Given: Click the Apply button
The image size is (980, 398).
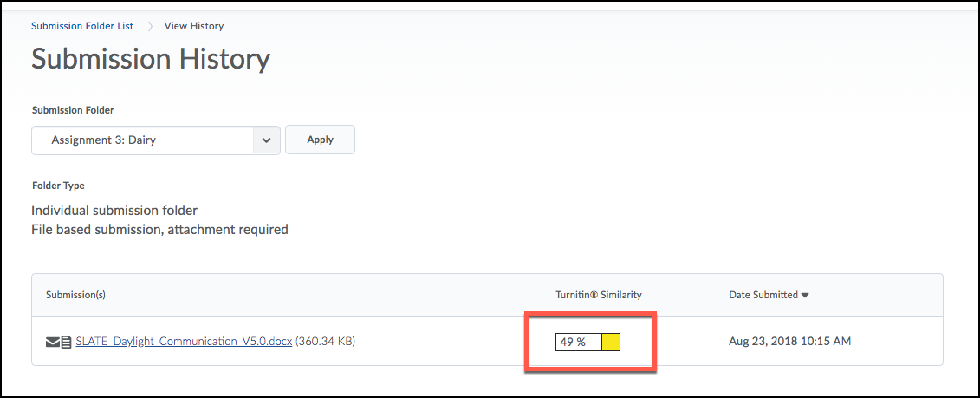Looking at the screenshot, I should click(320, 140).
